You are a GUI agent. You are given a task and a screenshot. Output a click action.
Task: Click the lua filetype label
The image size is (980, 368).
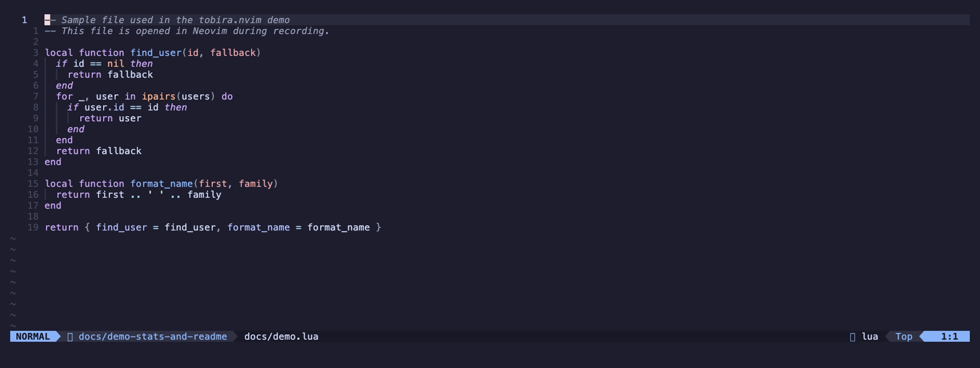[x=870, y=336]
